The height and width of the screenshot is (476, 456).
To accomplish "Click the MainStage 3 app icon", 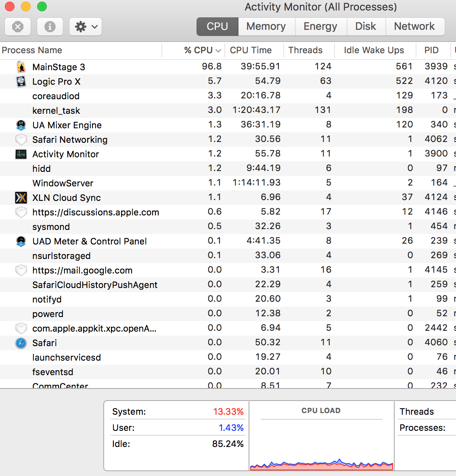I will [21, 67].
